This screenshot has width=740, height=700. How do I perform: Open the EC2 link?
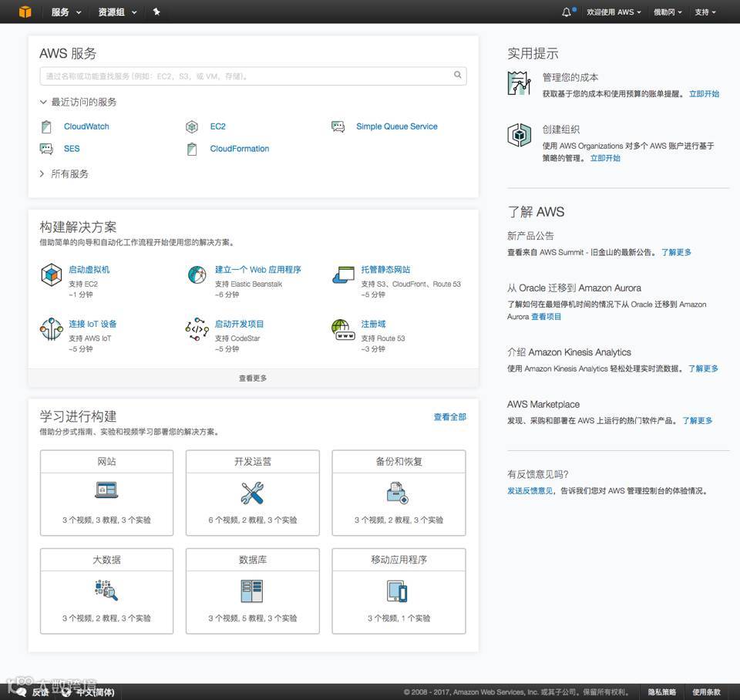pos(217,126)
